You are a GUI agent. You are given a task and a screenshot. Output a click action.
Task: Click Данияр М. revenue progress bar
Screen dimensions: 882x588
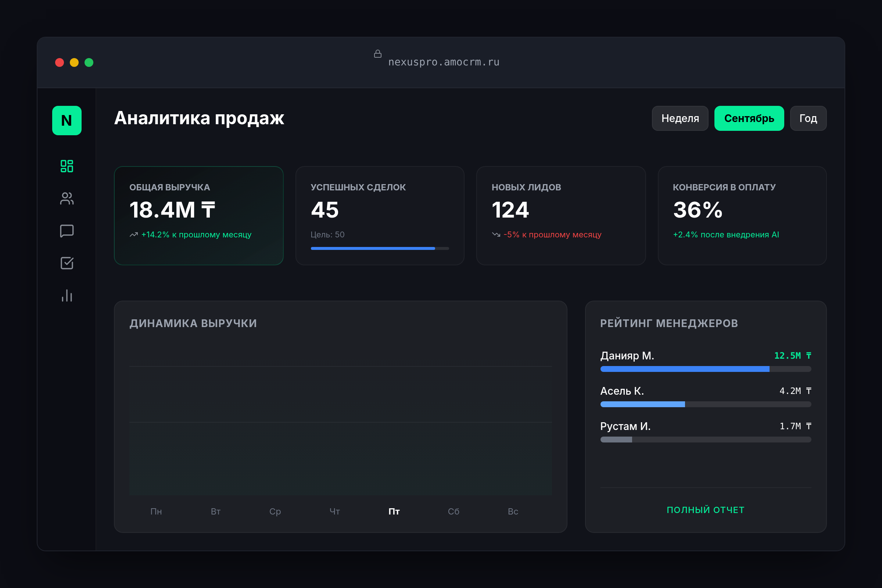[705, 369]
